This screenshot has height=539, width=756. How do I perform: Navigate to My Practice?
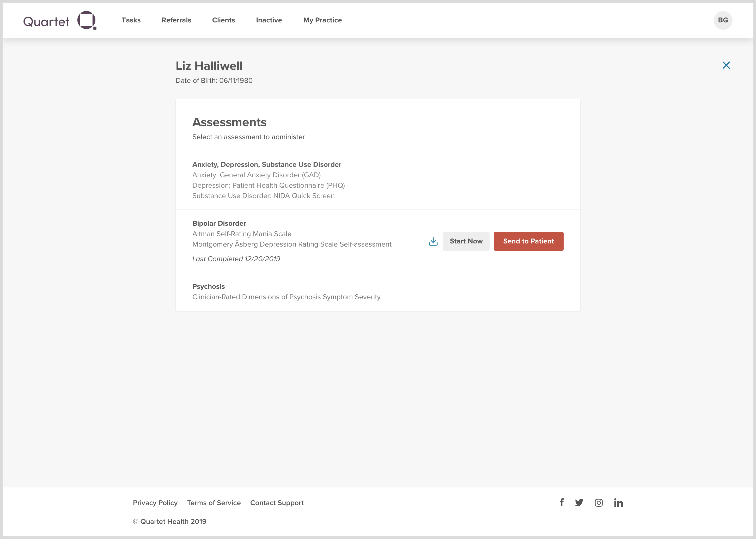(x=322, y=20)
